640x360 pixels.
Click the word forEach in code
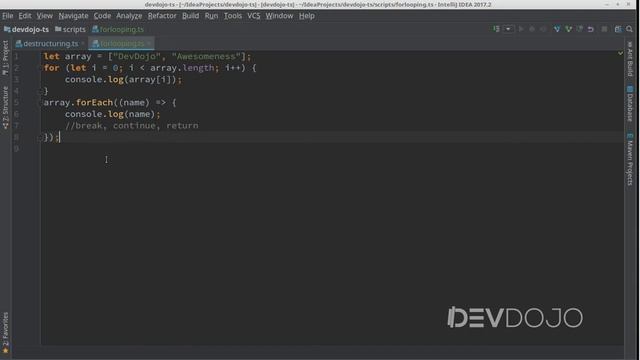(x=94, y=102)
